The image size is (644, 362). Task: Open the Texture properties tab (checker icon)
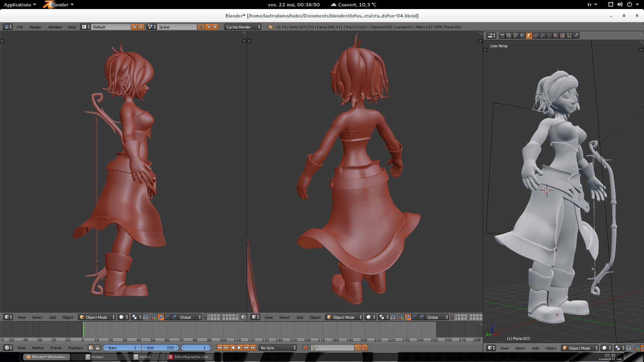(x=562, y=36)
